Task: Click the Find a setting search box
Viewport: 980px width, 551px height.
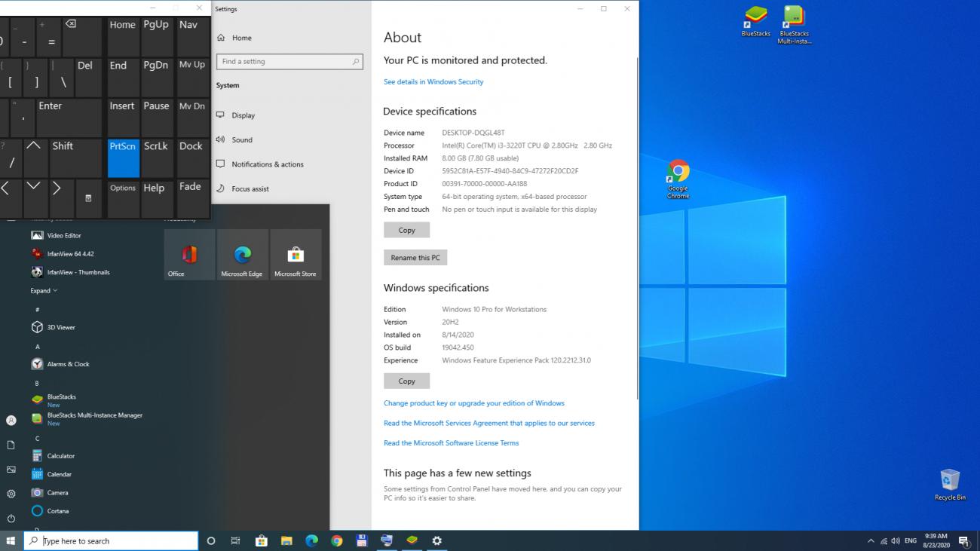Action: coord(289,62)
